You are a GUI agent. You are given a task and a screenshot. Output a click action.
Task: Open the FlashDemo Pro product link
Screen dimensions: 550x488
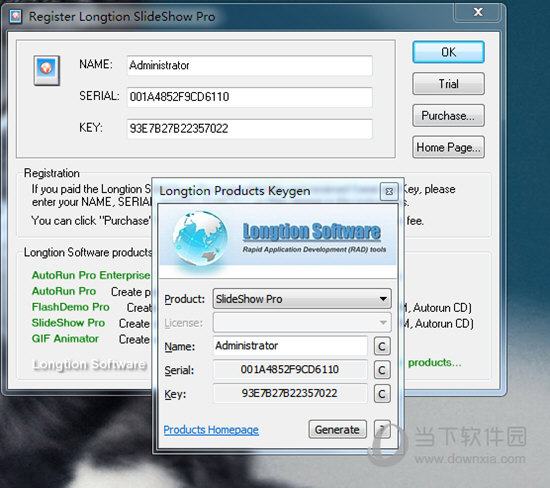point(71,307)
